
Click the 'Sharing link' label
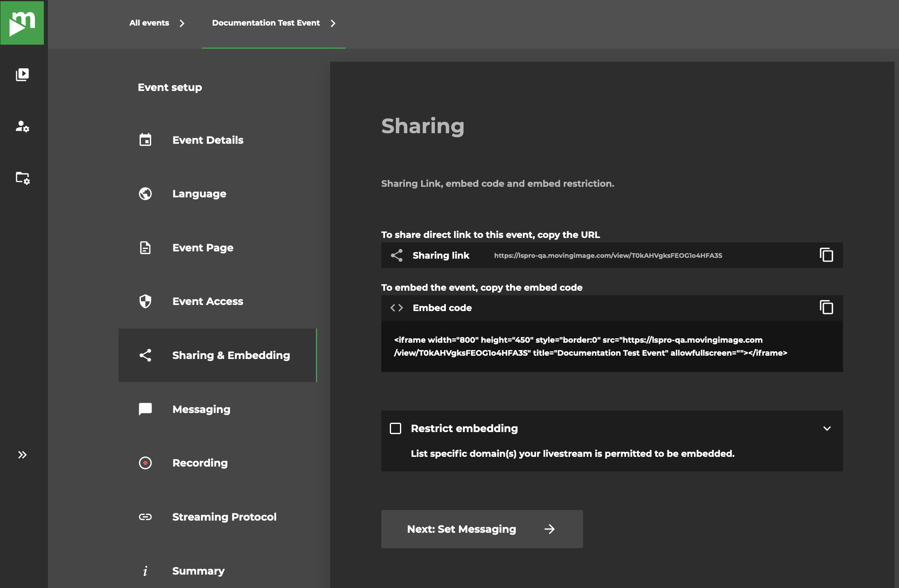pyautogui.click(x=441, y=255)
